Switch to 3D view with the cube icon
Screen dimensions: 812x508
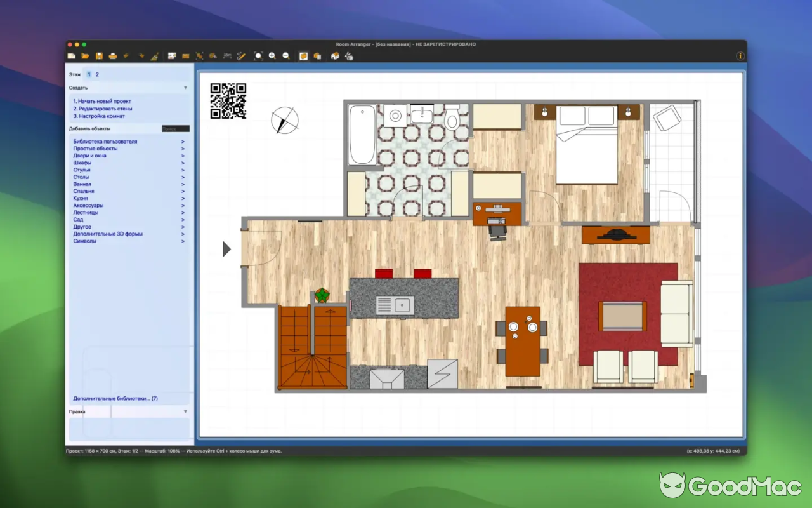pyautogui.click(x=303, y=56)
